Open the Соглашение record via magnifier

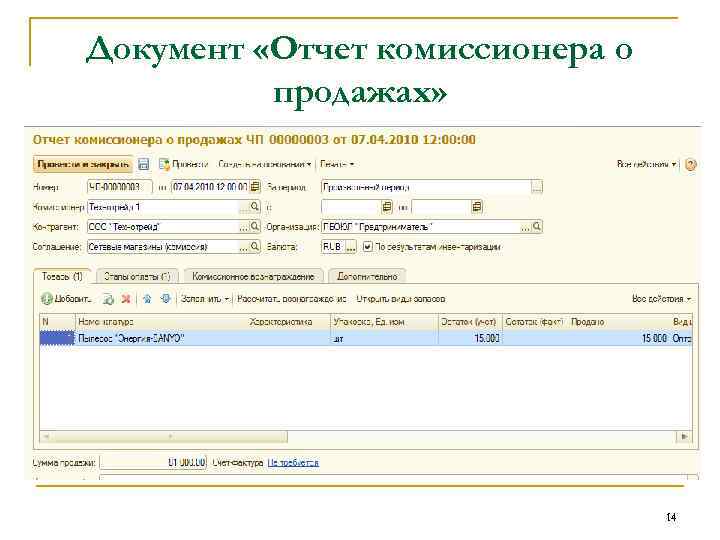[255, 247]
